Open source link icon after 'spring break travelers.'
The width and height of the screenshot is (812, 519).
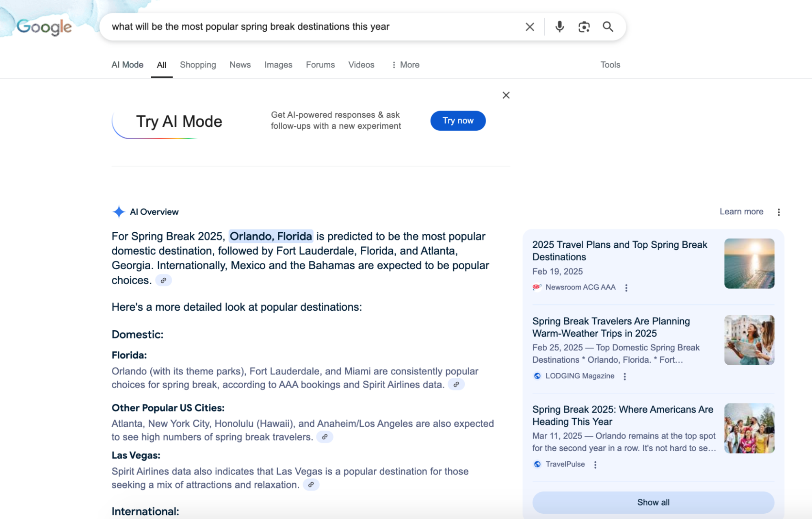coord(325,437)
